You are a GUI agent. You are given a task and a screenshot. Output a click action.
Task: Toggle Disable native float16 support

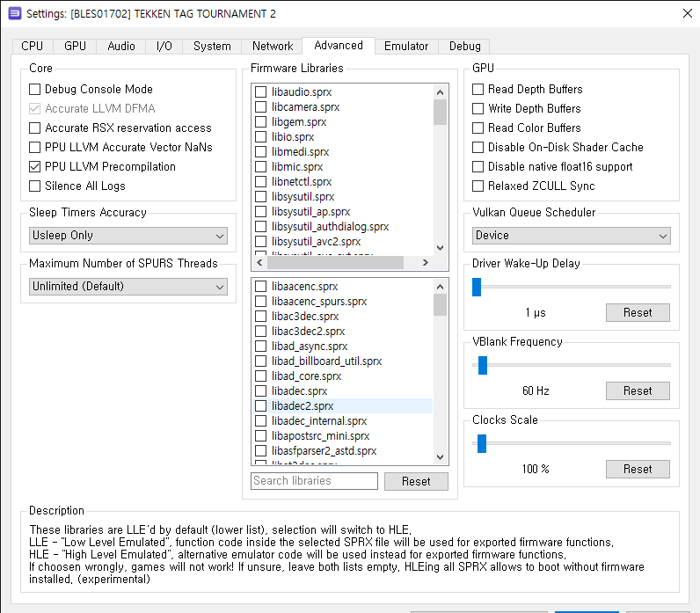click(x=478, y=166)
